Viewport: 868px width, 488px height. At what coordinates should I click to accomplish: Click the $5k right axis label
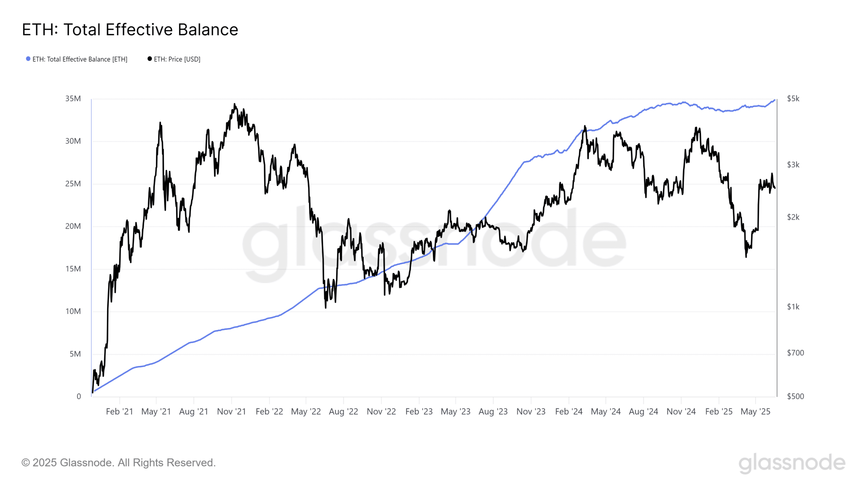tap(793, 99)
